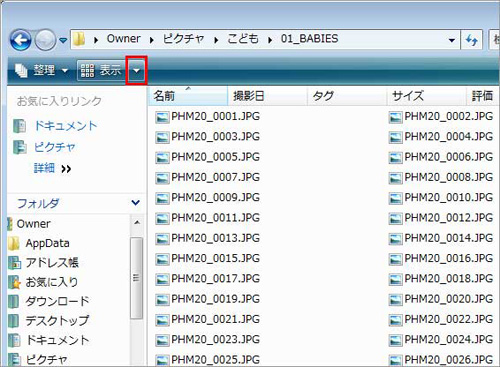Open the 表示 views dropdown arrow
Viewport: 500px width, 367px height.
[136, 71]
